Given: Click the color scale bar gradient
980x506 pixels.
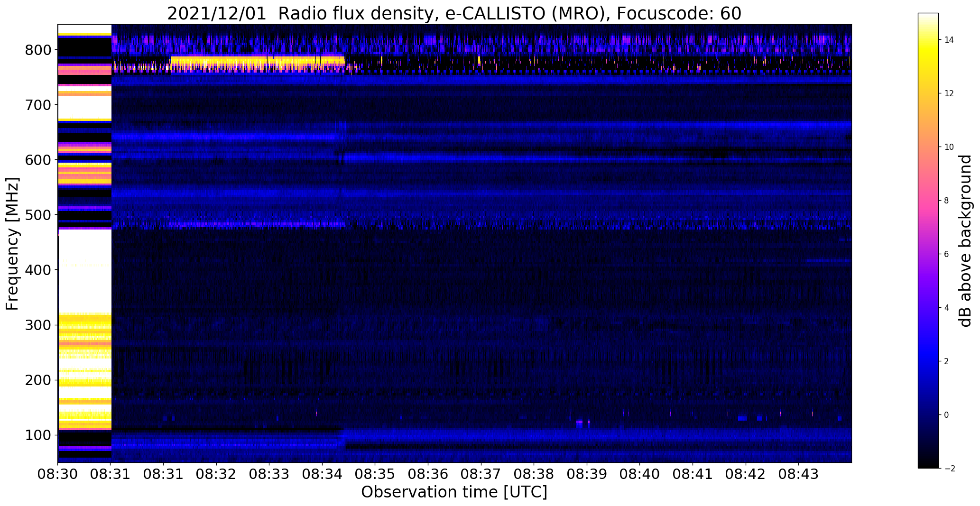Looking at the screenshot, I should click(928, 240).
